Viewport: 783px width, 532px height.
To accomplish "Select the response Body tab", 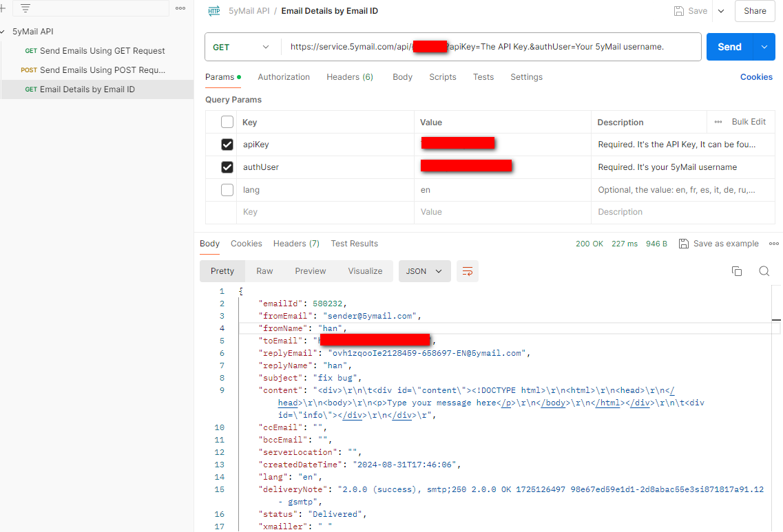I will tap(210, 244).
